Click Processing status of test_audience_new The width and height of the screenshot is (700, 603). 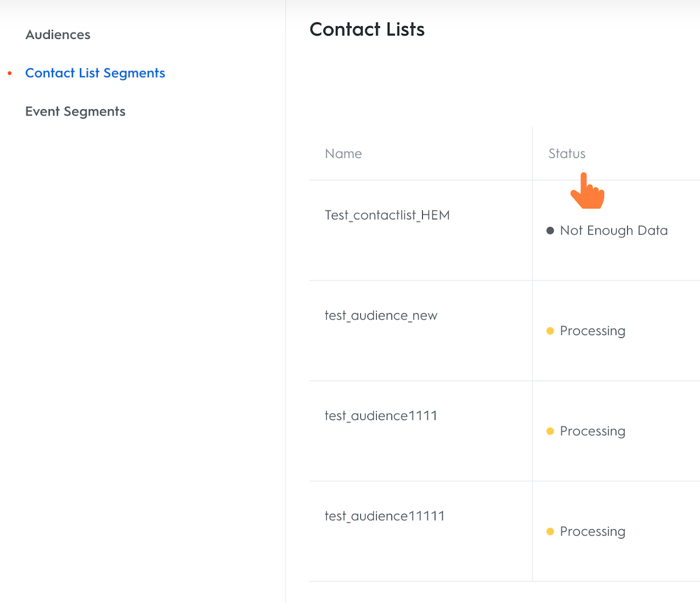tap(592, 331)
